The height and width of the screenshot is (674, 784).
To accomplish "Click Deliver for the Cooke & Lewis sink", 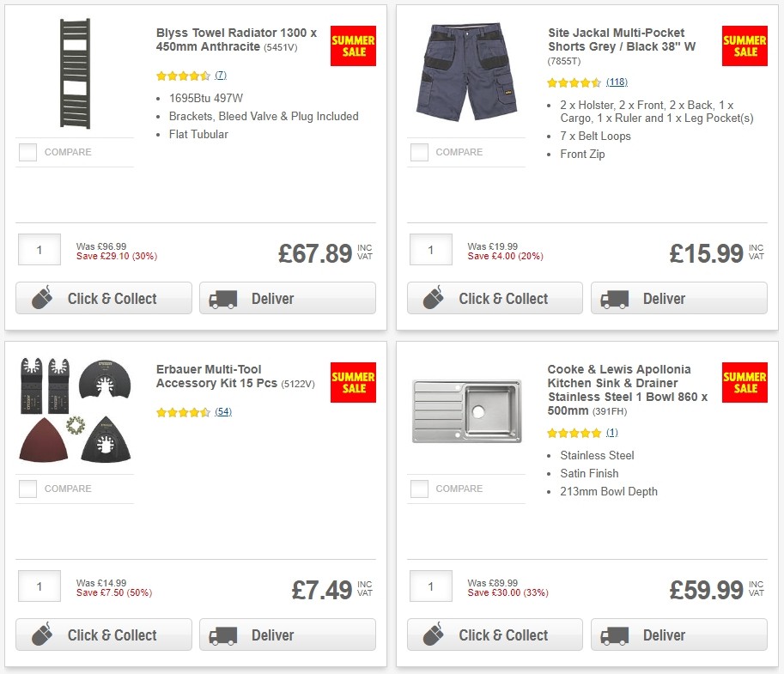I will (678, 635).
